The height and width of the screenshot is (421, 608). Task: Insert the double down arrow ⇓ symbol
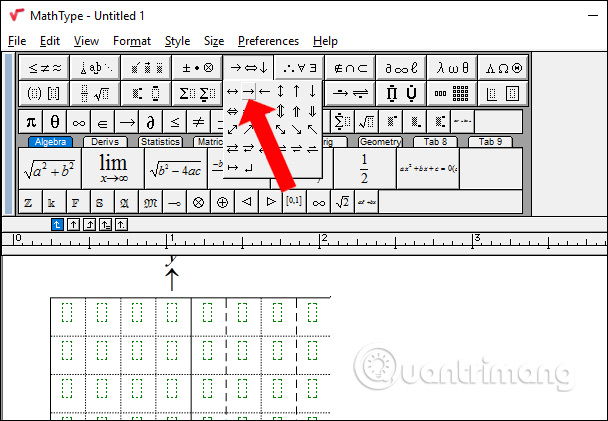(313, 112)
